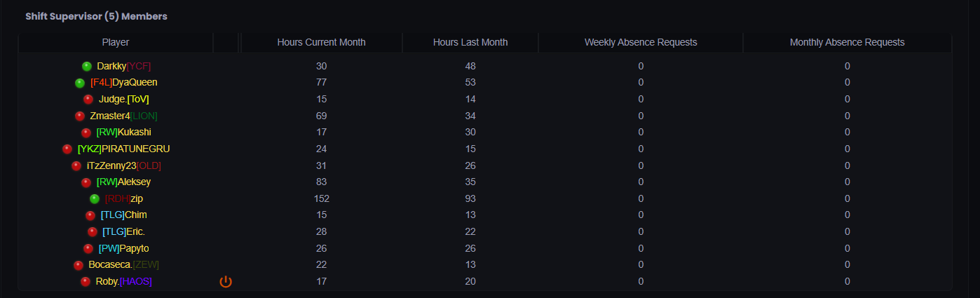The image size is (980, 298).
Task: Click the [TLG]Eric. player name
Action: [123, 232]
